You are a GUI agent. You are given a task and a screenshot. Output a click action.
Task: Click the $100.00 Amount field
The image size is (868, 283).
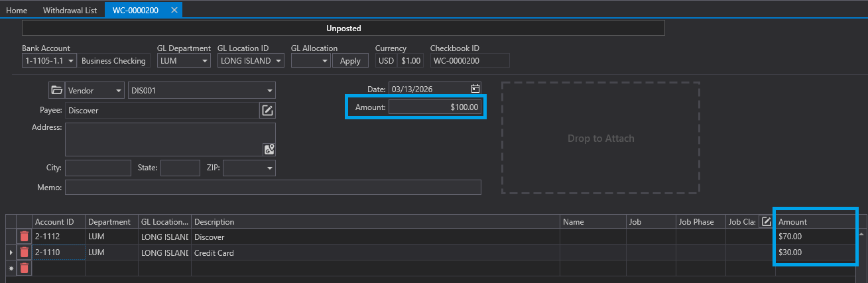click(x=434, y=107)
